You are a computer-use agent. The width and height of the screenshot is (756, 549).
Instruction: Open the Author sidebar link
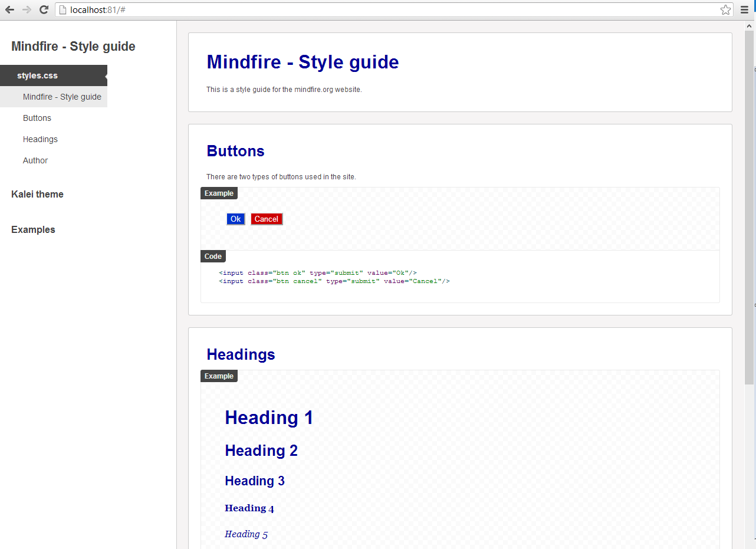click(35, 160)
